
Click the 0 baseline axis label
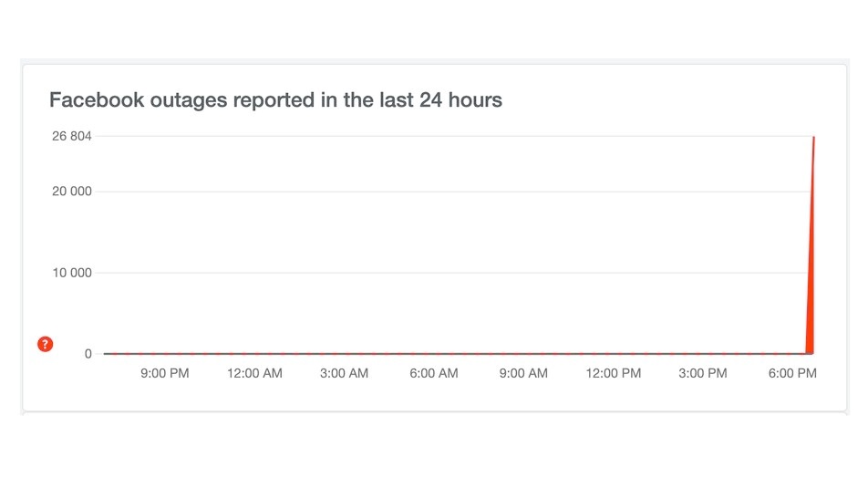pyautogui.click(x=88, y=354)
